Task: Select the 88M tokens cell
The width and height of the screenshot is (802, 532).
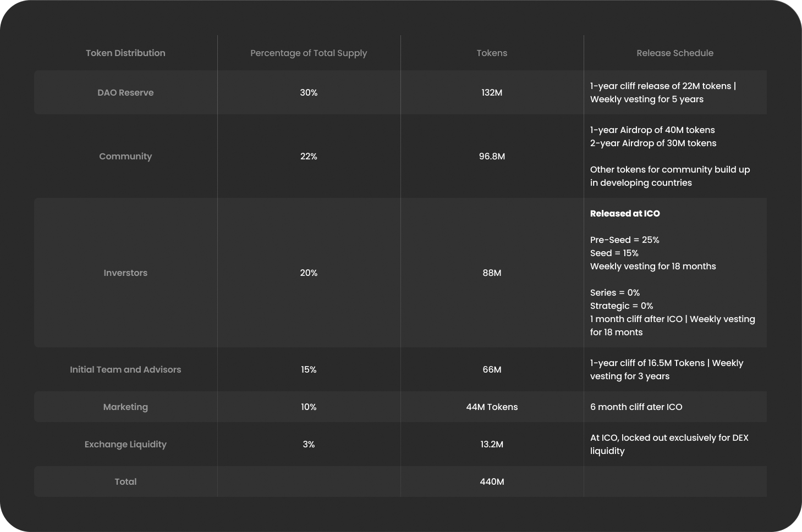Action: (492, 273)
